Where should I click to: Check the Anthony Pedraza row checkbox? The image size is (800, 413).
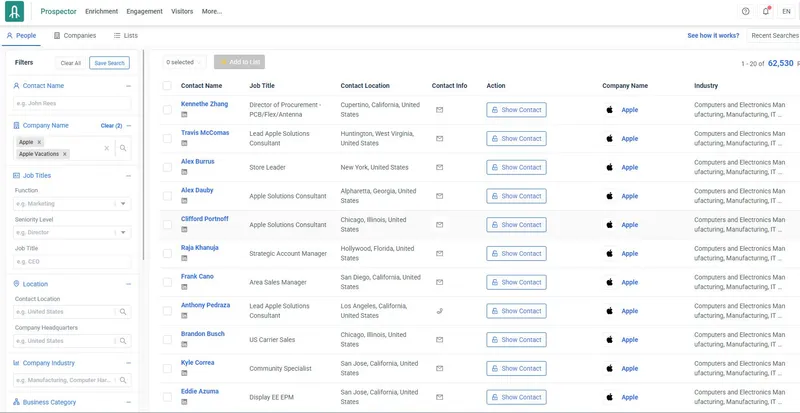tap(167, 311)
